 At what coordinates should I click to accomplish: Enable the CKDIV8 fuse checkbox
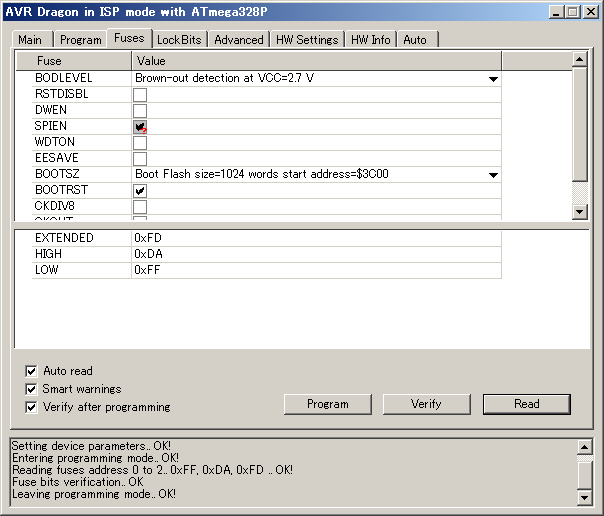[x=140, y=207]
